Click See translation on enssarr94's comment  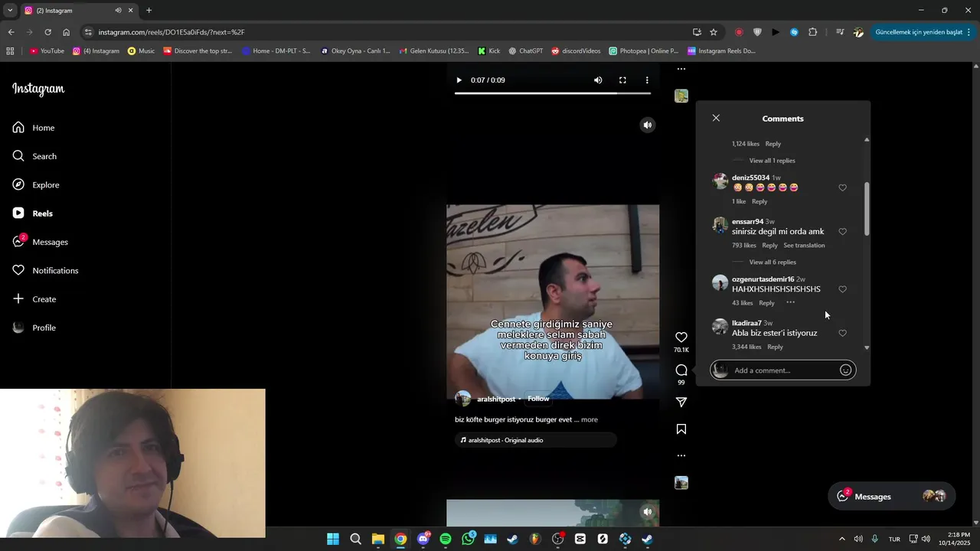(x=804, y=246)
